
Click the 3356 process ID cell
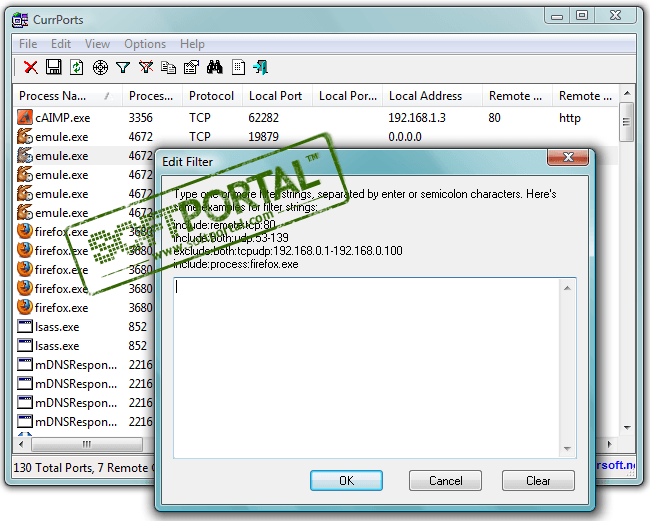pos(141,118)
